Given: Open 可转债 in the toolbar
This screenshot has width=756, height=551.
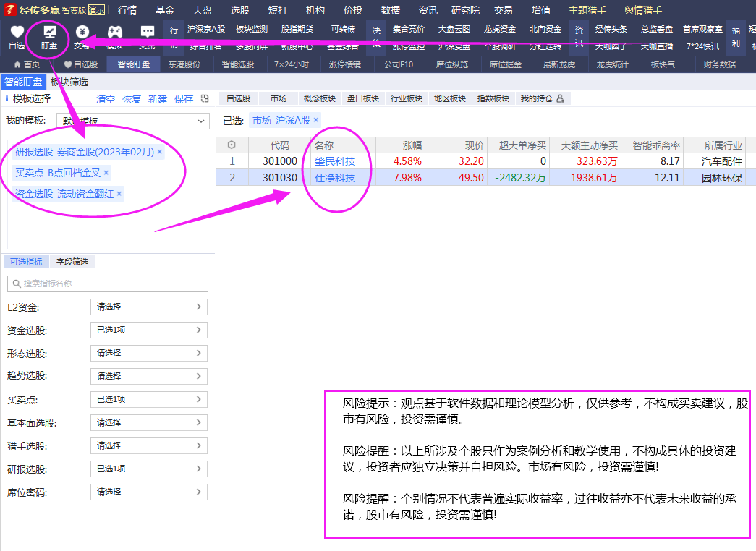Looking at the screenshot, I should coord(343,30).
